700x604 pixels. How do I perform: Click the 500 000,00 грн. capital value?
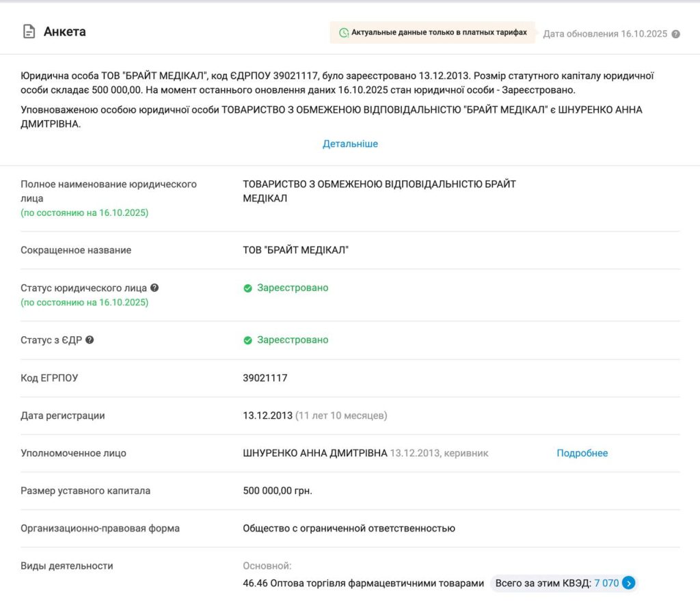click(x=278, y=491)
